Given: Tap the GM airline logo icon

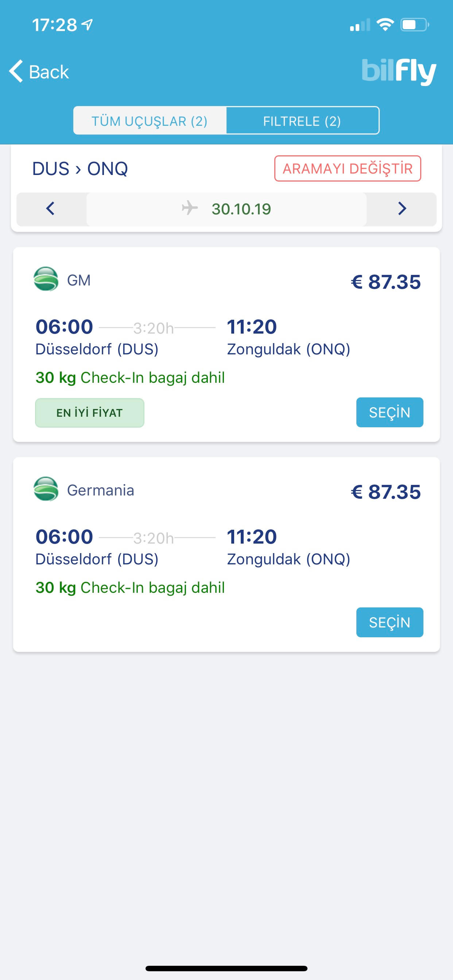Looking at the screenshot, I should coord(46,279).
